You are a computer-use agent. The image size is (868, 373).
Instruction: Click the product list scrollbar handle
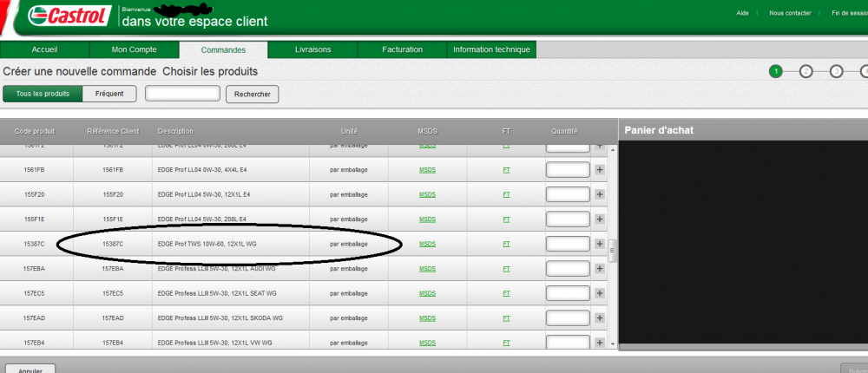pos(612,251)
